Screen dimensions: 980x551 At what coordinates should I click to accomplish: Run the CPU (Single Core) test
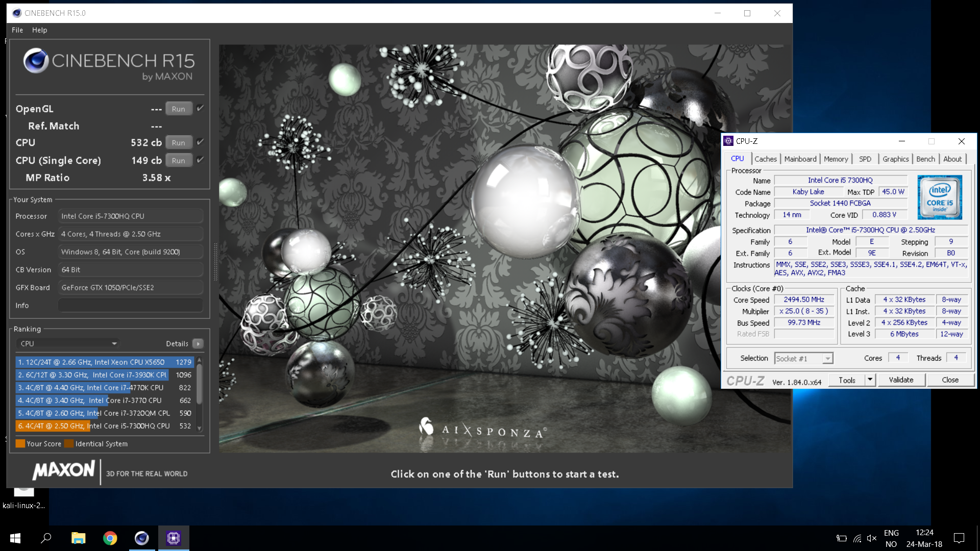[179, 160]
